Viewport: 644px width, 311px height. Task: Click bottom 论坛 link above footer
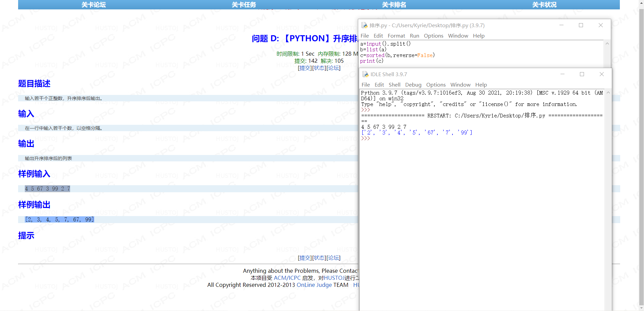[x=333, y=258]
